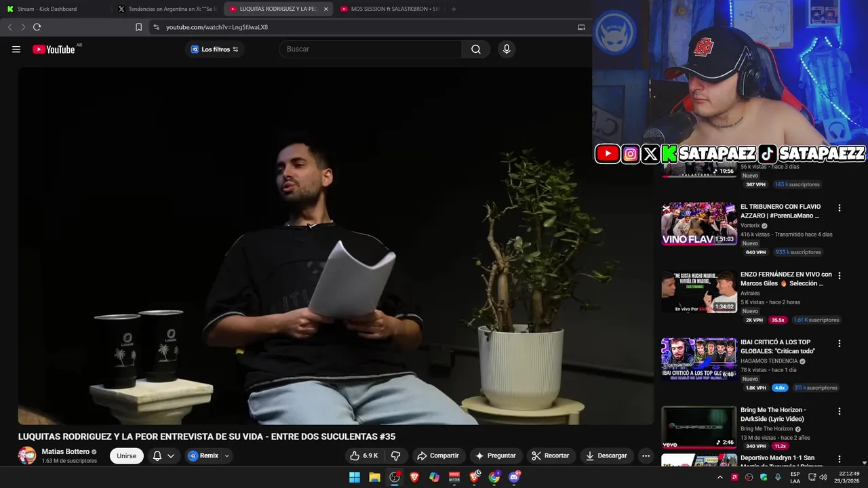Viewport: 868px width, 488px height.
Task: Download video with Descargar button
Action: (x=607, y=455)
